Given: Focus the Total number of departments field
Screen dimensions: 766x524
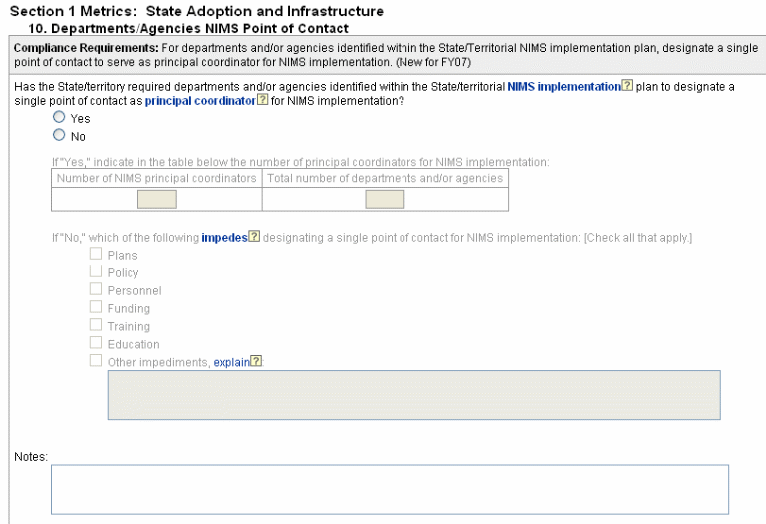Looking at the screenshot, I should (385, 199).
